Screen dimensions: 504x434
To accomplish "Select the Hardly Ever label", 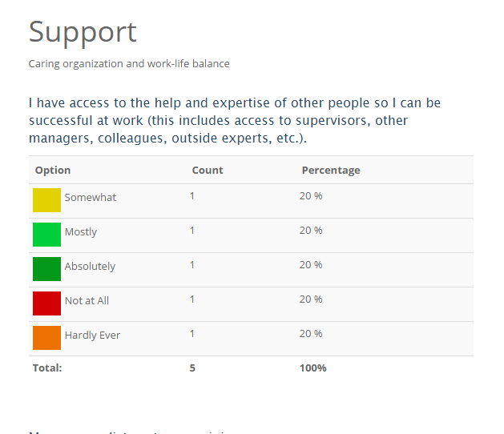I will [92, 336].
